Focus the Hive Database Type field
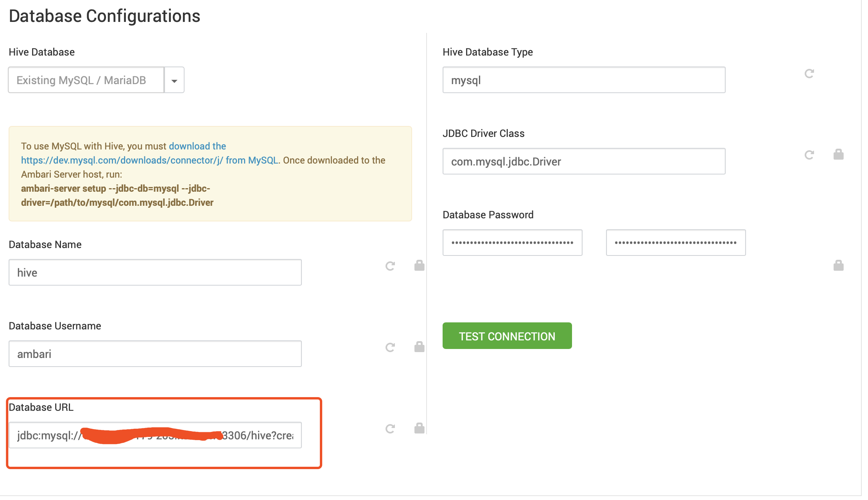The image size is (868, 500). click(x=583, y=80)
